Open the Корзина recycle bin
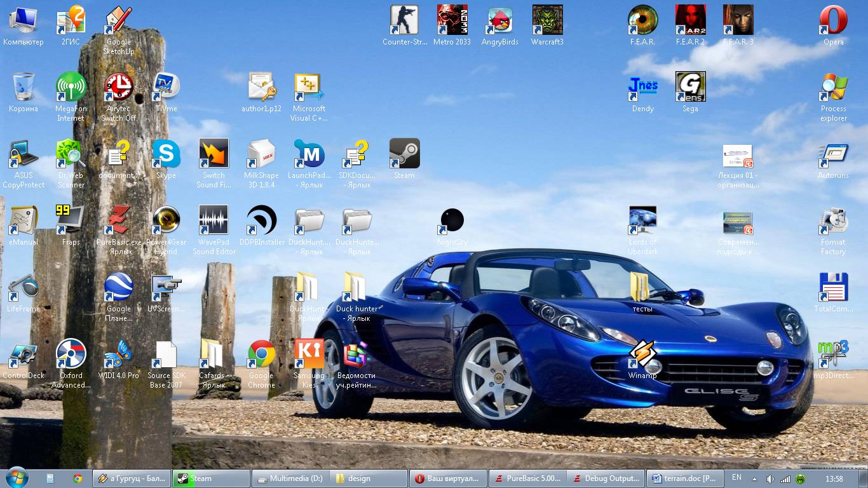 point(23,88)
